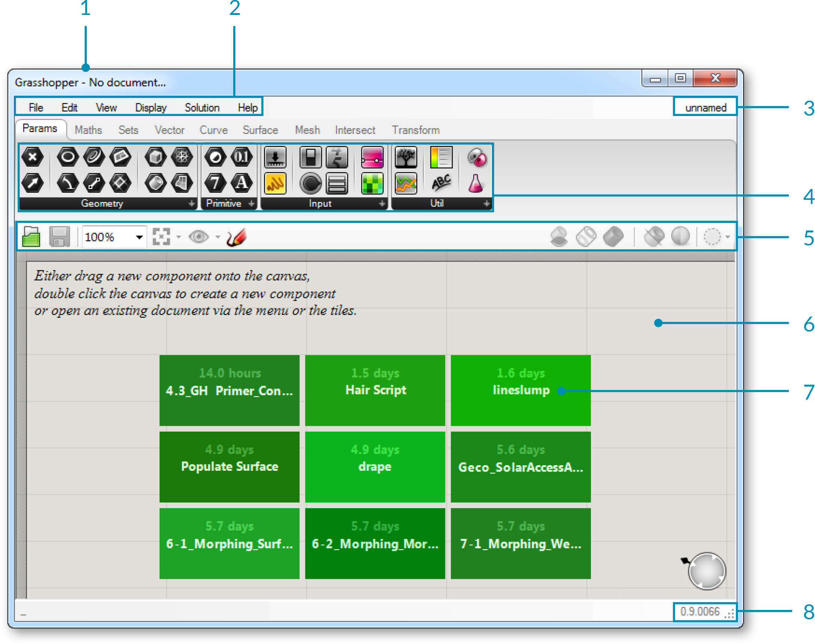Open the Hair Script recent file tile

click(x=375, y=390)
